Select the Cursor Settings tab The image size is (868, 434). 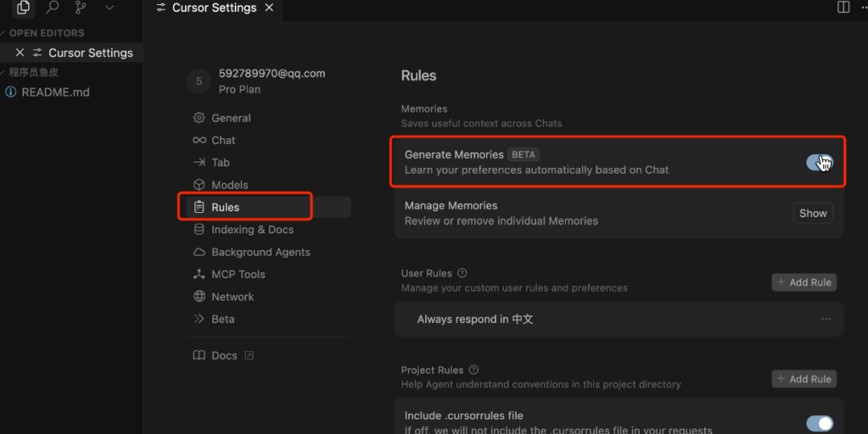pyautogui.click(x=213, y=8)
